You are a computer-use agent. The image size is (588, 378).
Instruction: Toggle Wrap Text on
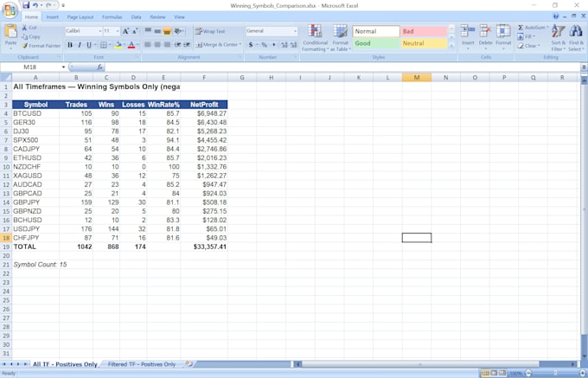pos(210,31)
